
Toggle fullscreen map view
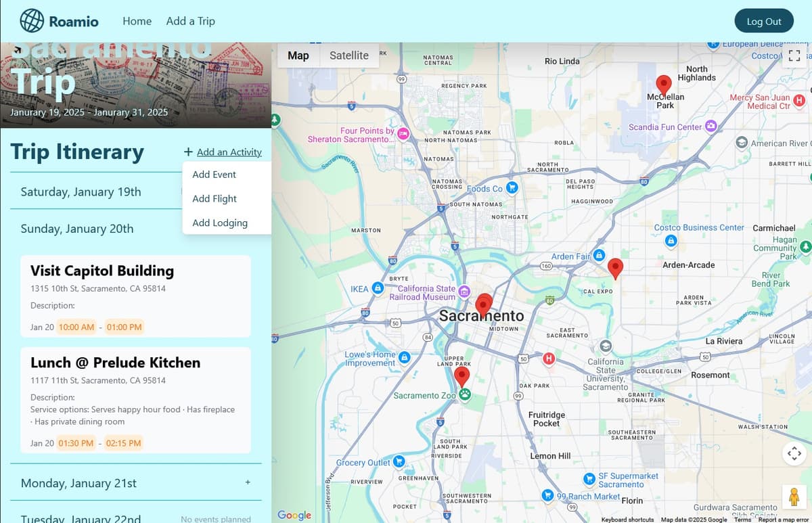794,56
